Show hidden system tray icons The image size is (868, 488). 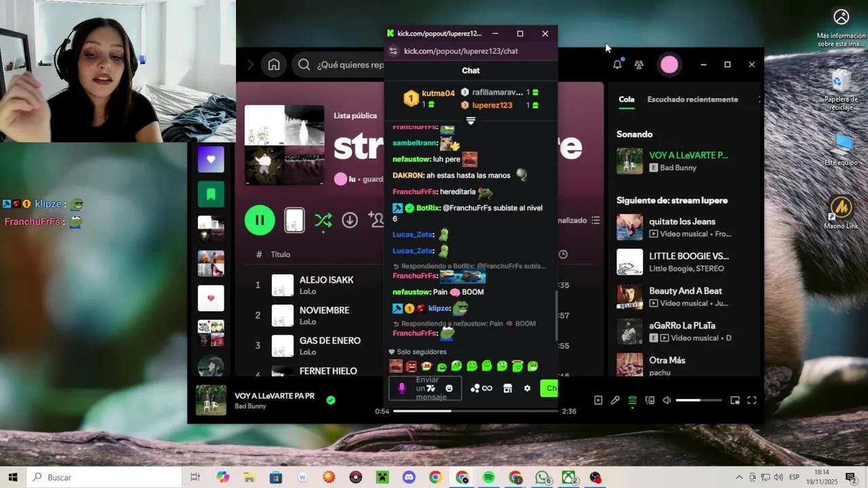pyautogui.click(x=739, y=477)
